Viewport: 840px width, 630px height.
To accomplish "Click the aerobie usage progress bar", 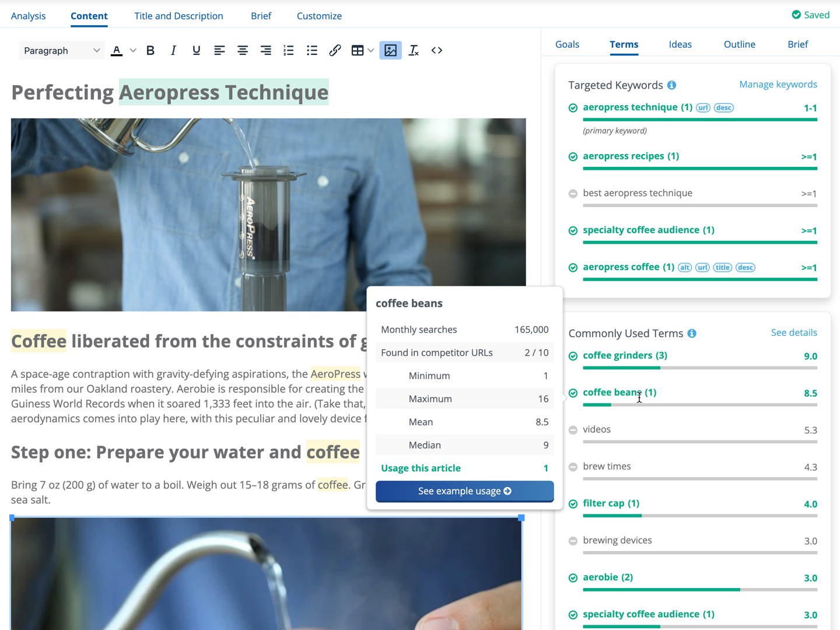I will pyautogui.click(x=700, y=590).
